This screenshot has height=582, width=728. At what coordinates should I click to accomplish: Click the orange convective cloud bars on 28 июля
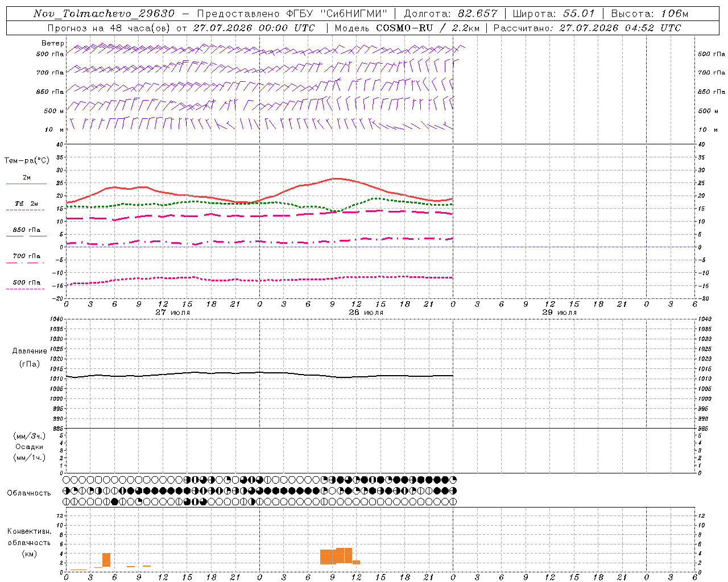coord(340,556)
